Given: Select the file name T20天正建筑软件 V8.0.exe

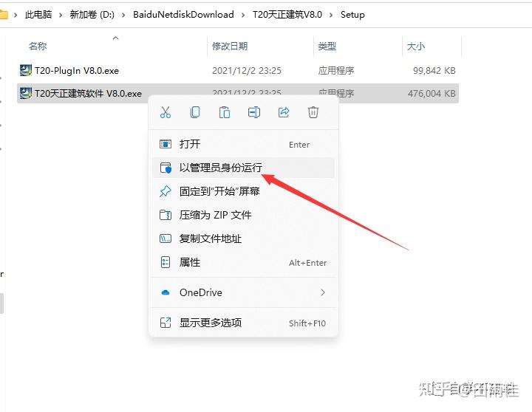Looking at the screenshot, I should (x=88, y=93).
